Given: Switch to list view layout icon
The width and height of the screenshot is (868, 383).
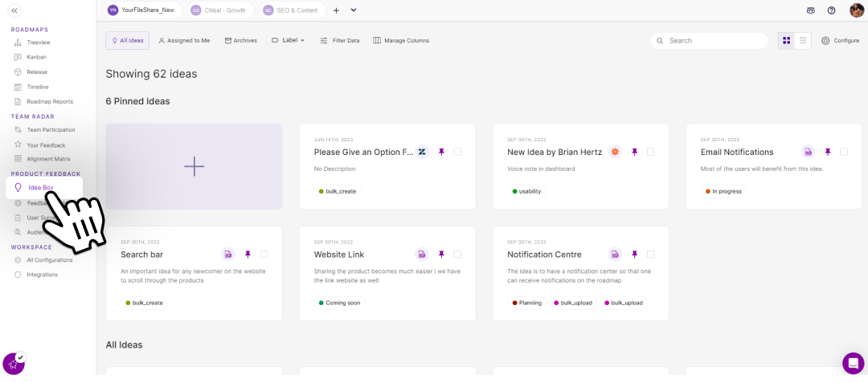Looking at the screenshot, I should click(x=803, y=40).
